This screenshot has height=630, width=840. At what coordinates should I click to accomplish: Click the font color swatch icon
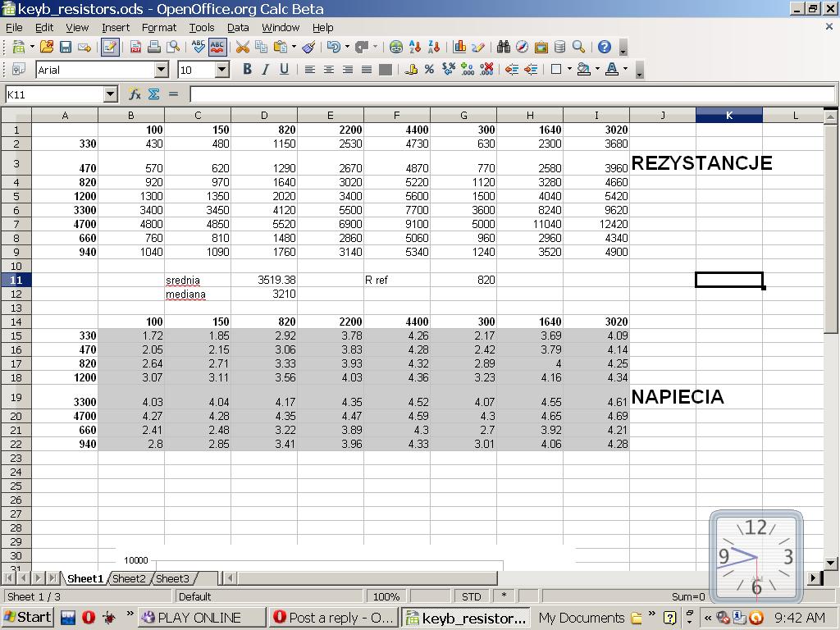611,70
